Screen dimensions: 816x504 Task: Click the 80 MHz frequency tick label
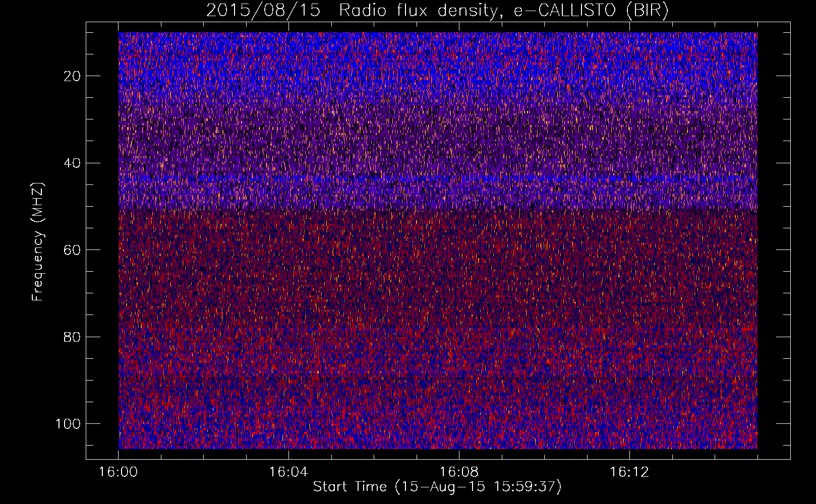tap(73, 337)
